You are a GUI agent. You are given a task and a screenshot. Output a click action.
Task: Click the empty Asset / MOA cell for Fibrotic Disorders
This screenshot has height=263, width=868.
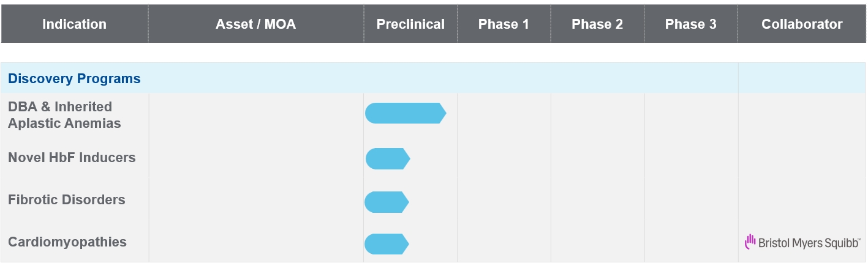pos(255,201)
